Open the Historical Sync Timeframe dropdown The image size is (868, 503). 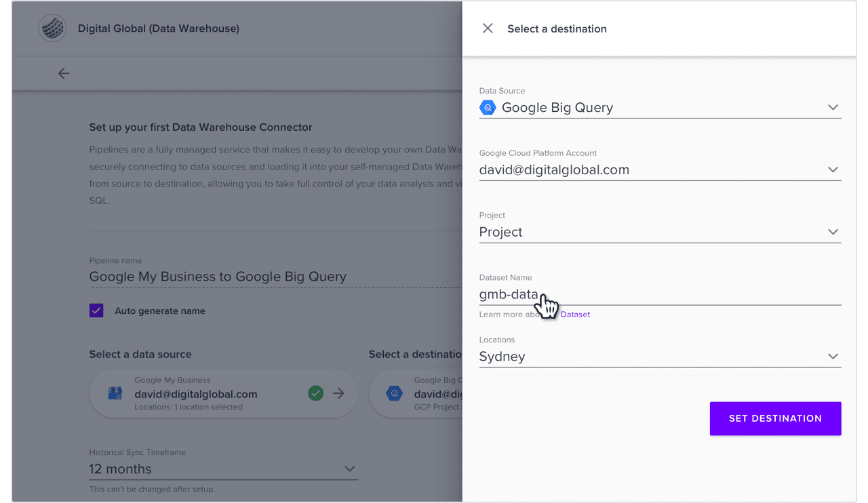point(223,469)
